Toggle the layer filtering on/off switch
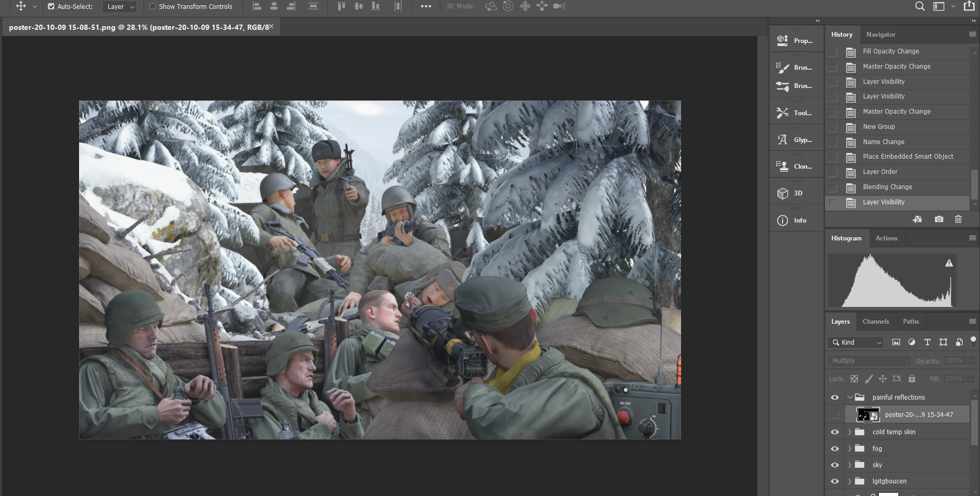The image size is (980, 496). click(973, 341)
